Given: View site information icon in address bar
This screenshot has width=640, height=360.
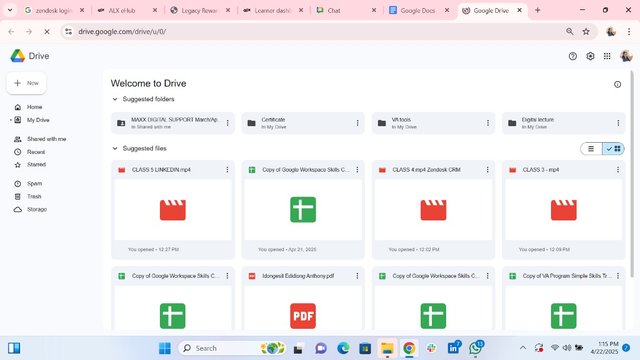Looking at the screenshot, I should click(x=69, y=31).
